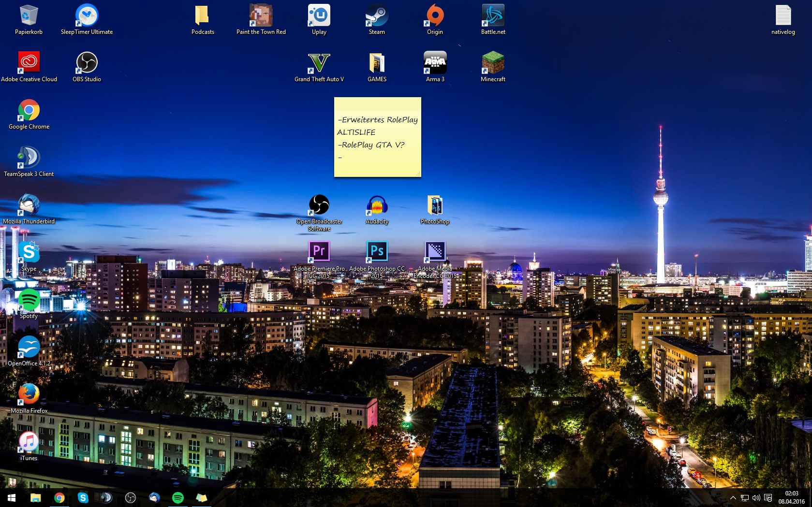Viewport: 812px width, 507px height.
Task: Click the volume speaker icon in tray
Action: point(756,498)
